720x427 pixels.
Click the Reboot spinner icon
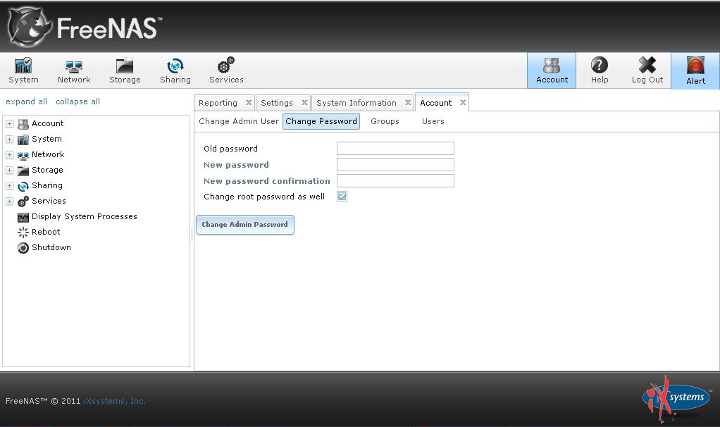click(x=23, y=232)
